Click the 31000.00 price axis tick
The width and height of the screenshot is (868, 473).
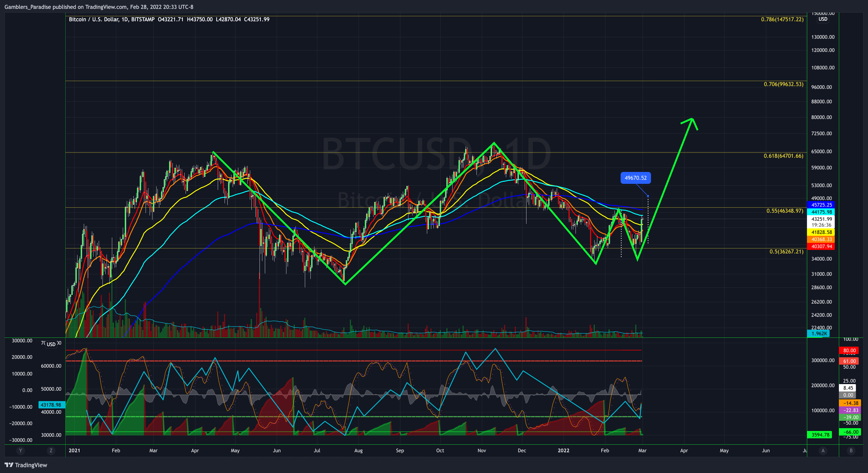(821, 274)
